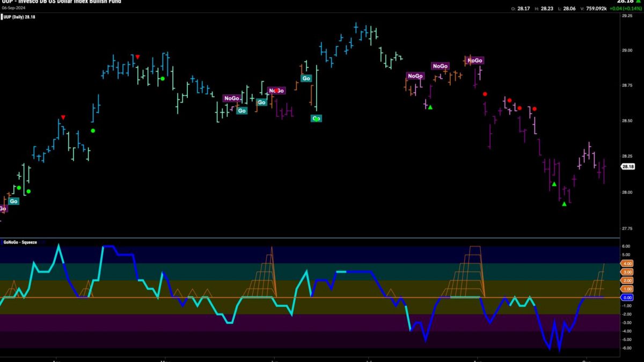Click the -6.00 oscillator axis label

click(x=626, y=348)
